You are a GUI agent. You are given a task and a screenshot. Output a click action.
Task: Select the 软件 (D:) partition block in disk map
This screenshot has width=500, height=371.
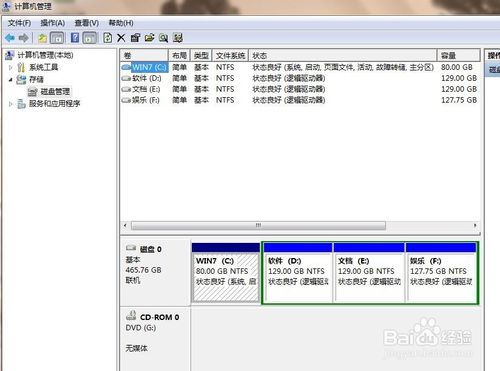297,273
